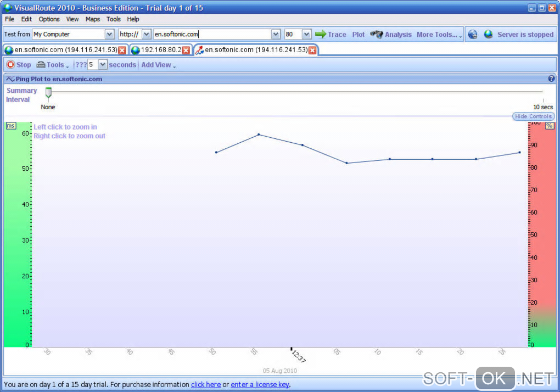The height and width of the screenshot is (392, 560).
Task: Open the Maps menu
Action: [x=93, y=19]
